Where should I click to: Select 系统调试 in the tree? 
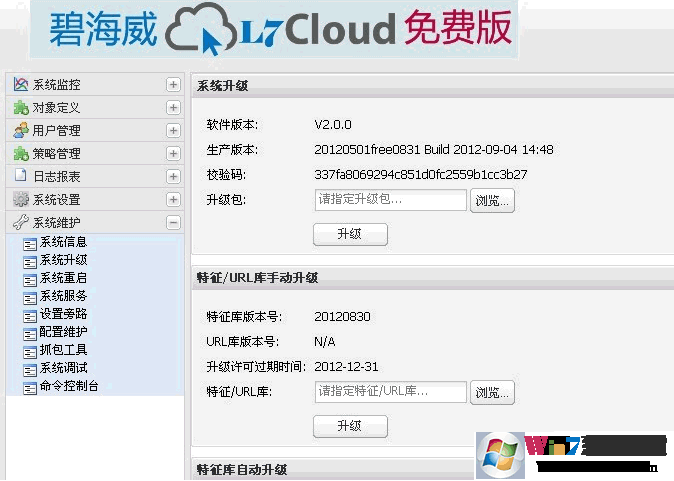click(63, 368)
